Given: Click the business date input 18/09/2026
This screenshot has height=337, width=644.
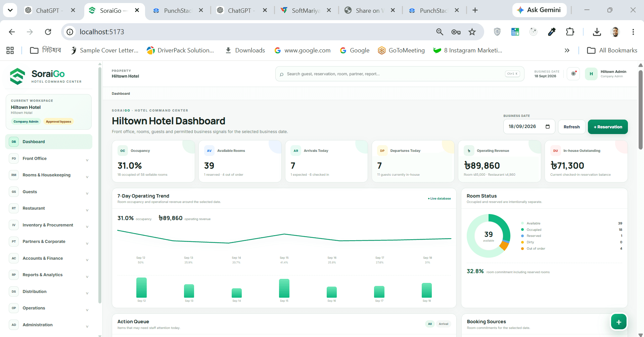Looking at the screenshot, I should 529,127.
